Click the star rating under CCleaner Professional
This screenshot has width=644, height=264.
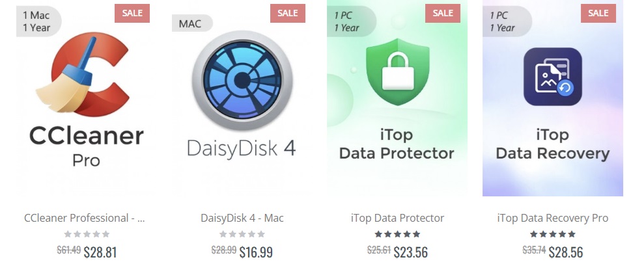[87, 234]
